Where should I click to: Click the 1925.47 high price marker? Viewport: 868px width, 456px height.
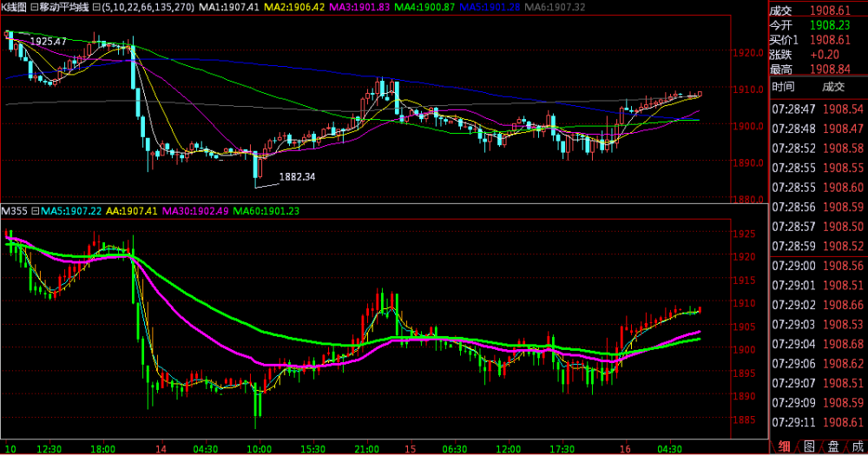pos(48,41)
